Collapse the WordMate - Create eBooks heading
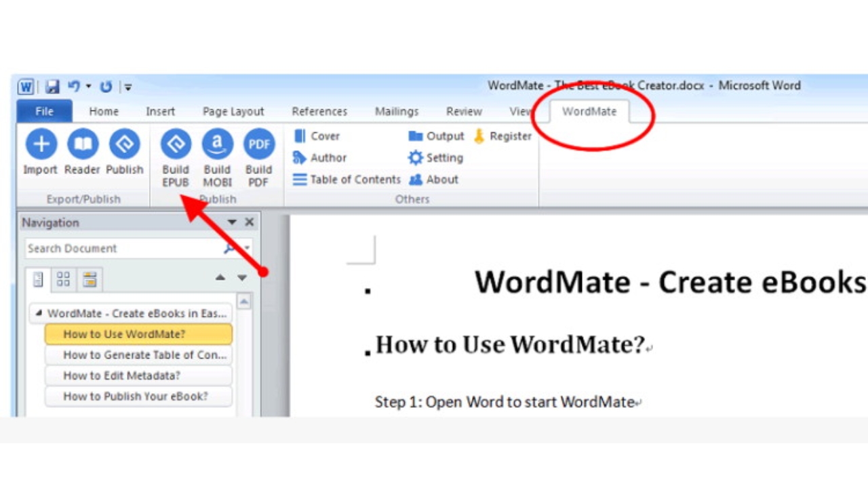Screen dimensions: 868x488 pos(39,314)
